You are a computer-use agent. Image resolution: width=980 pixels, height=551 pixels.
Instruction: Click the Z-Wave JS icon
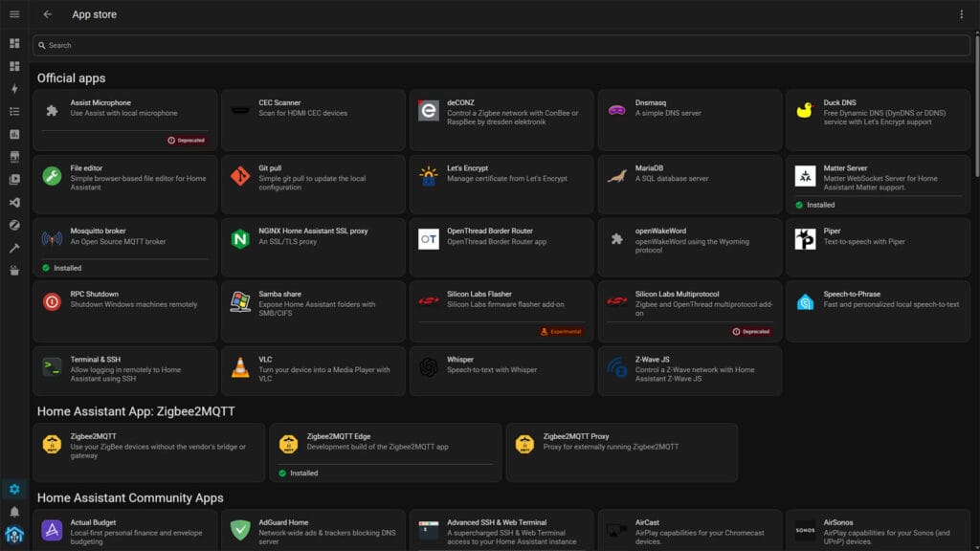point(617,367)
